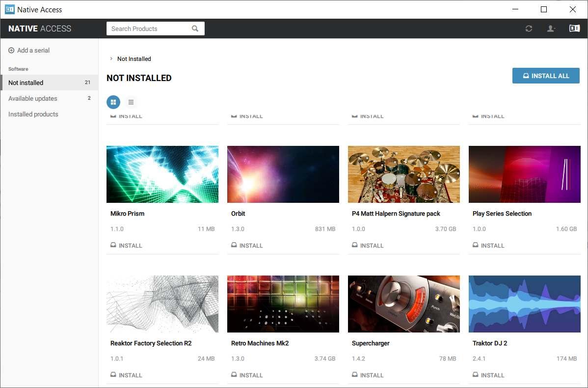Maximize the Native Access window
588x388 pixels.
(x=544, y=9)
